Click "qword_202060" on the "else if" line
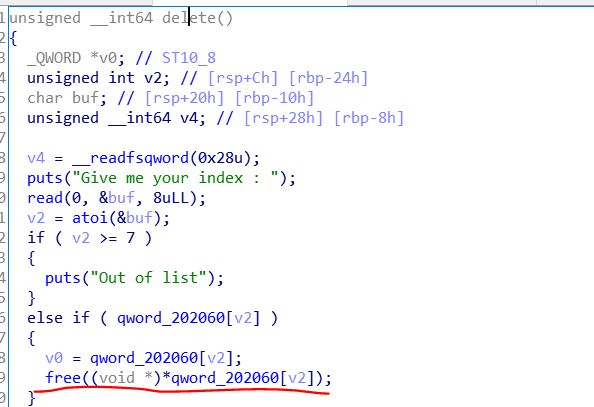594x407 pixels. point(170,318)
